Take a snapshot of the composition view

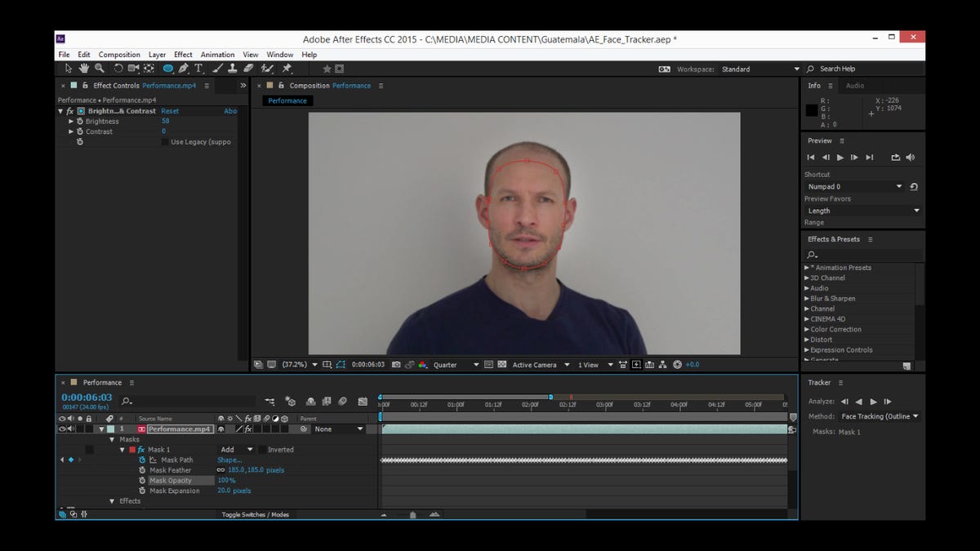click(x=394, y=365)
